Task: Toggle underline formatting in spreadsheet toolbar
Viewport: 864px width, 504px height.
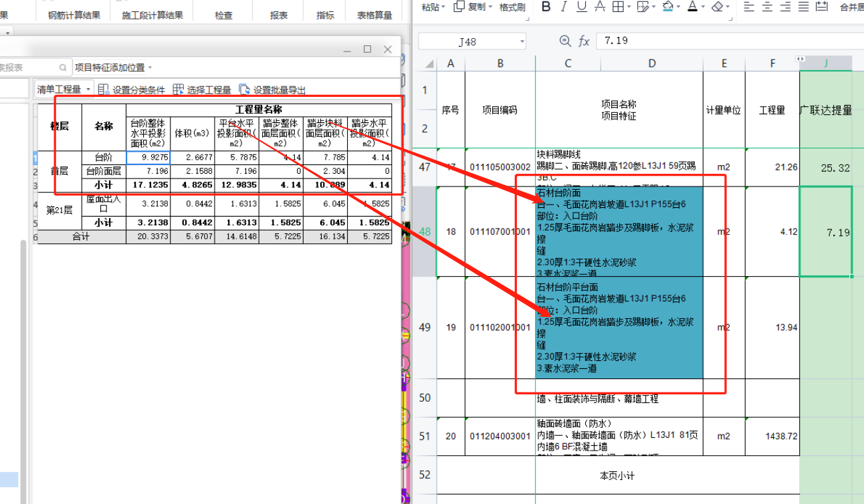Action: pyautogui.click(x=581, y=7)
